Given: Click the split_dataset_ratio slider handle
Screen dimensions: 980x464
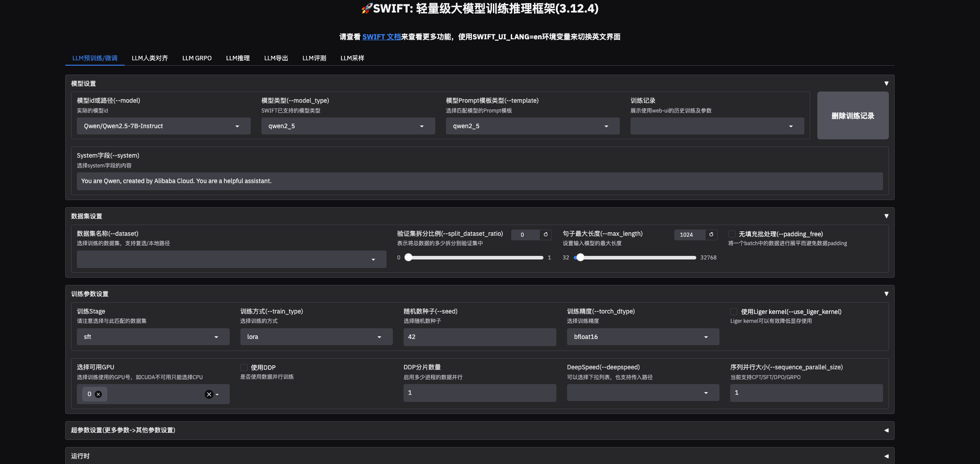Looking at the screenshot, I should coord(408,257).
